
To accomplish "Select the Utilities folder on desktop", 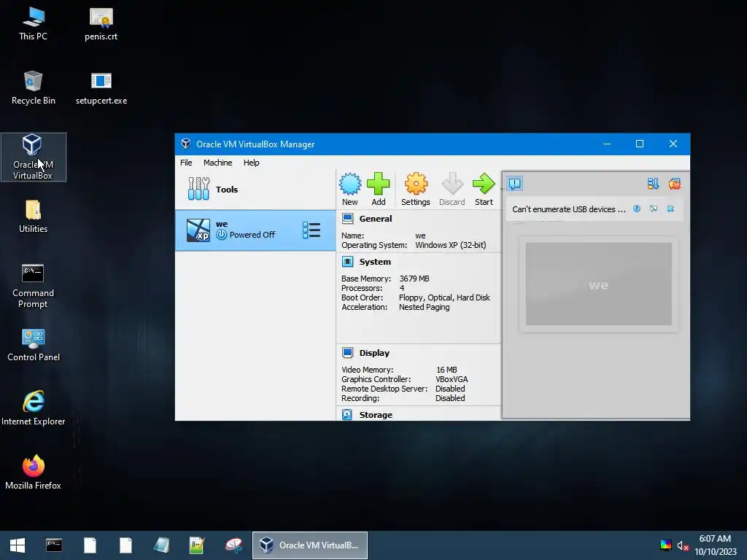I will (34, 217).
